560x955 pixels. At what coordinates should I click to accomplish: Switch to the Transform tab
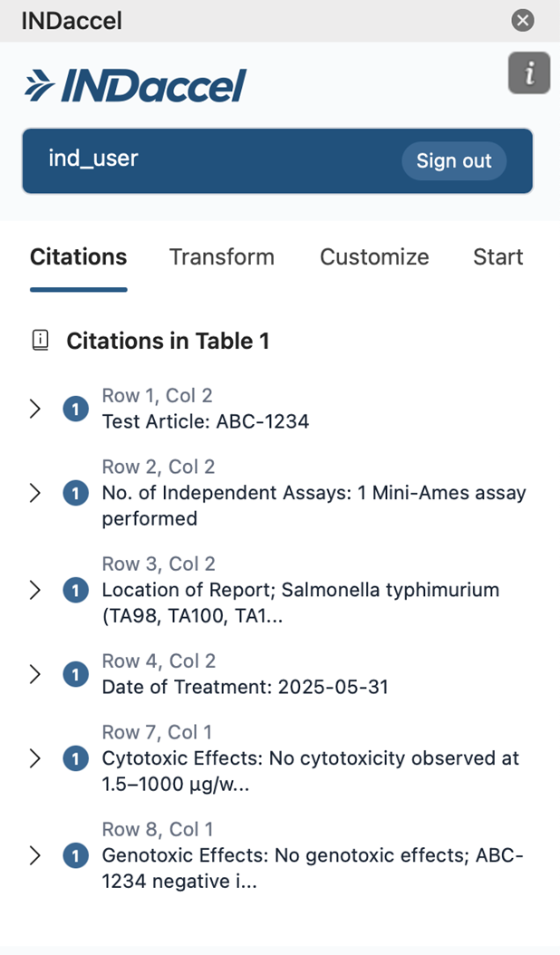click(222, 257)
